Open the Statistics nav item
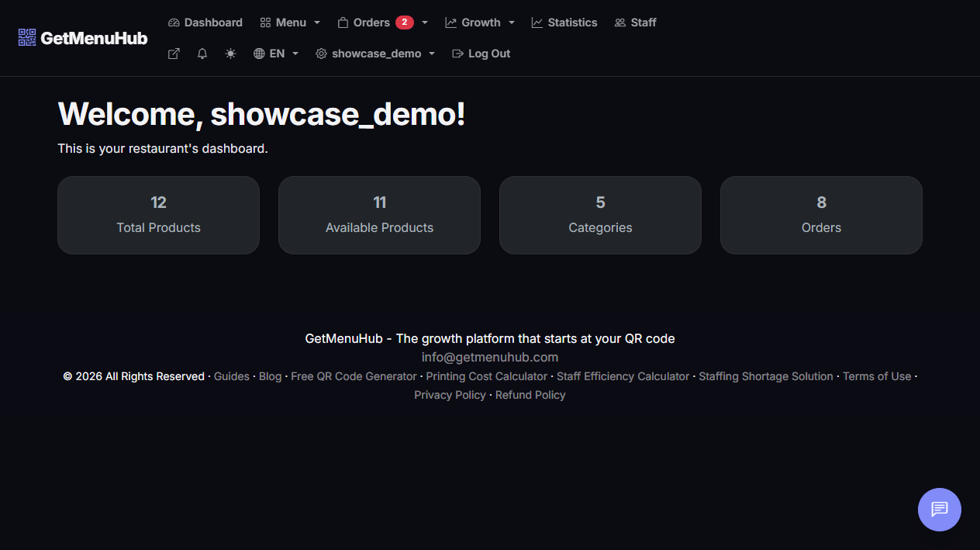Image resolution: width=980 pixels, height=550 pixels. (x=564, y=22)
